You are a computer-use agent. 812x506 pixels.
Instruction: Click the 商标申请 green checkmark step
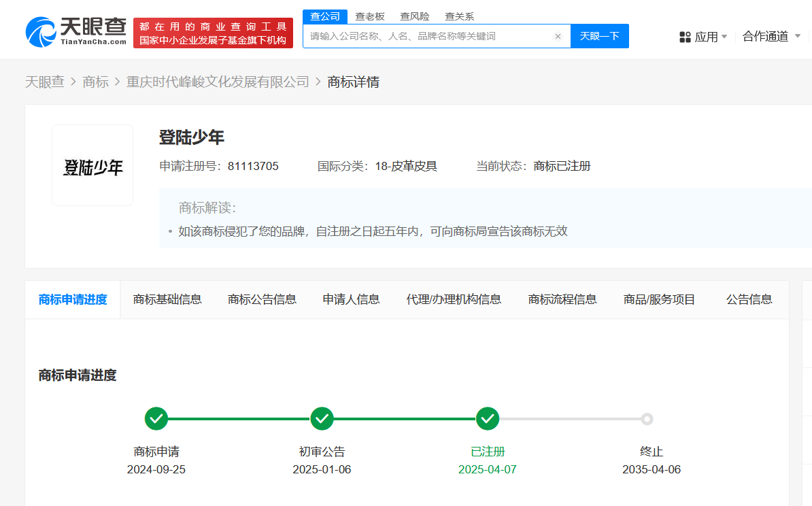[x=156, y=419]
